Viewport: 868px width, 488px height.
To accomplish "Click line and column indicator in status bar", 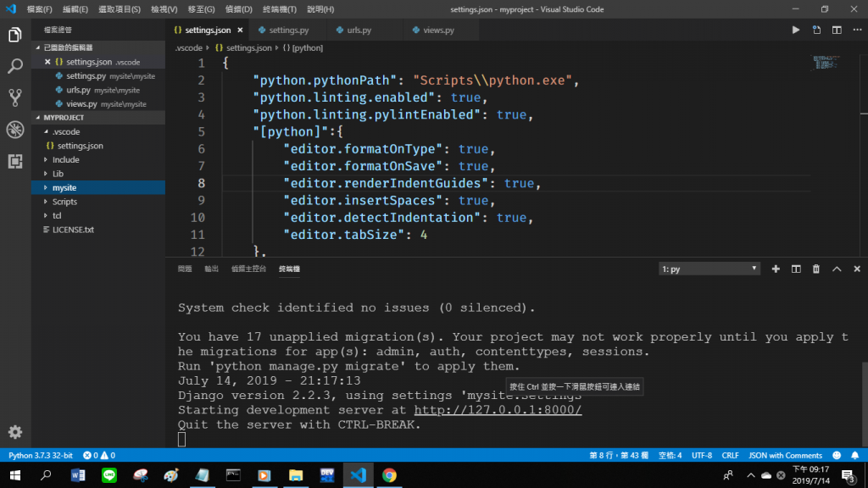I will [x=618, y=455].
